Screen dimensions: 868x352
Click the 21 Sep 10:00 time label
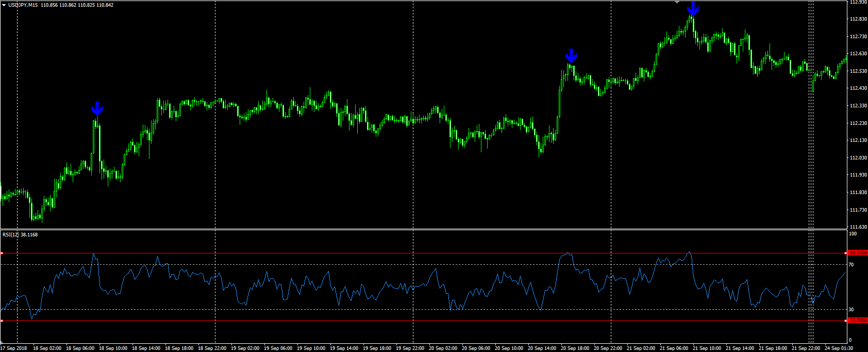click(x=707, y=348)
